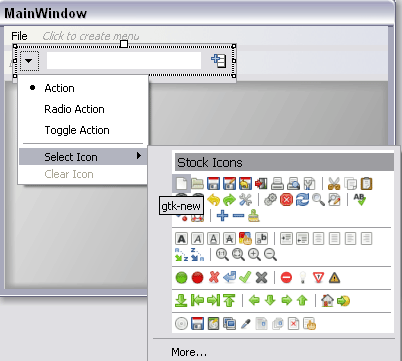402x361 pixels.
Task: Choose the save-as floppy with pencil icon
Action: [x=229, y=183]
